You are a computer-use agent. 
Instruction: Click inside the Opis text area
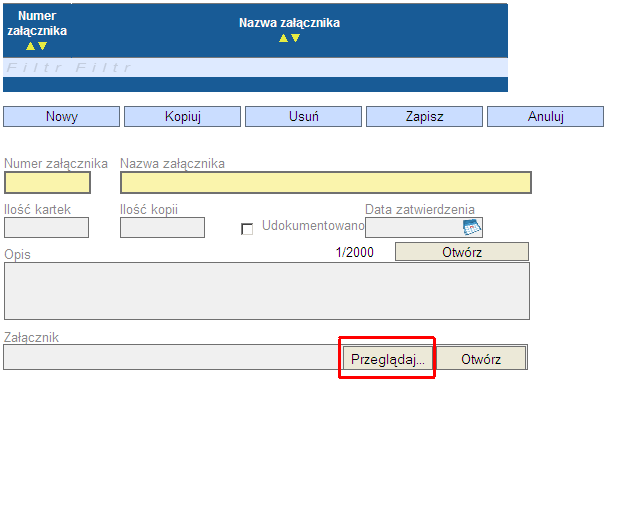(x=267, y=291)
